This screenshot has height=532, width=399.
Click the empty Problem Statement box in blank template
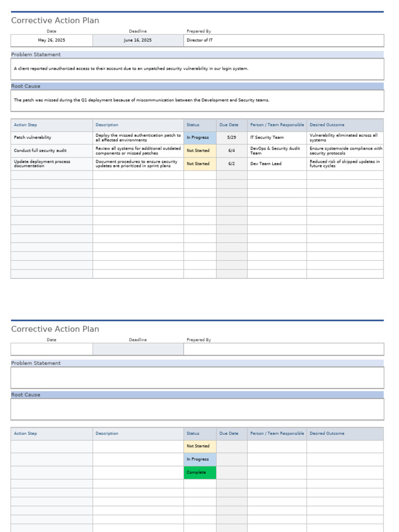(x=197, y=378)
